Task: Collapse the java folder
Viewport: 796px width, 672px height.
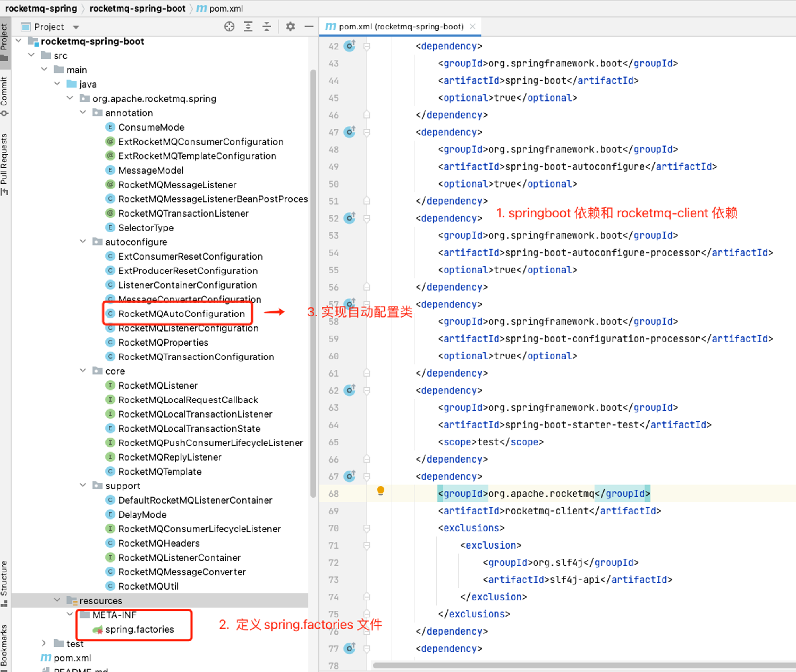Action: (57, 84)
